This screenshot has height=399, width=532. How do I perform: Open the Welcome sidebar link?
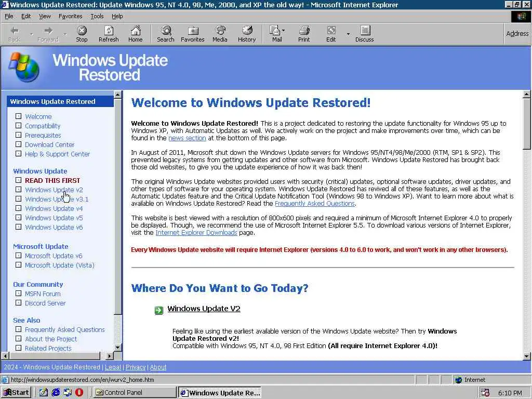tap(38, 116)
